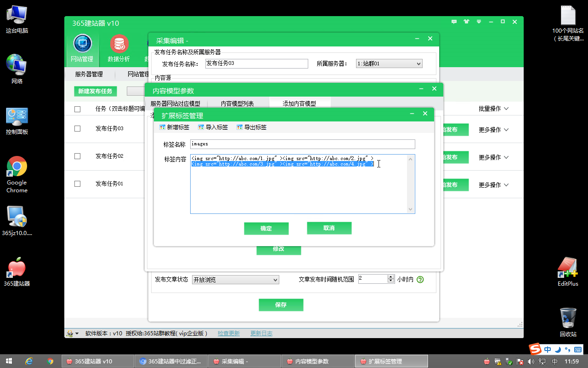Switch to 服务器网站对应模型 tab
The height and width of the screenshot is (368, 588).
click(175, 103)
